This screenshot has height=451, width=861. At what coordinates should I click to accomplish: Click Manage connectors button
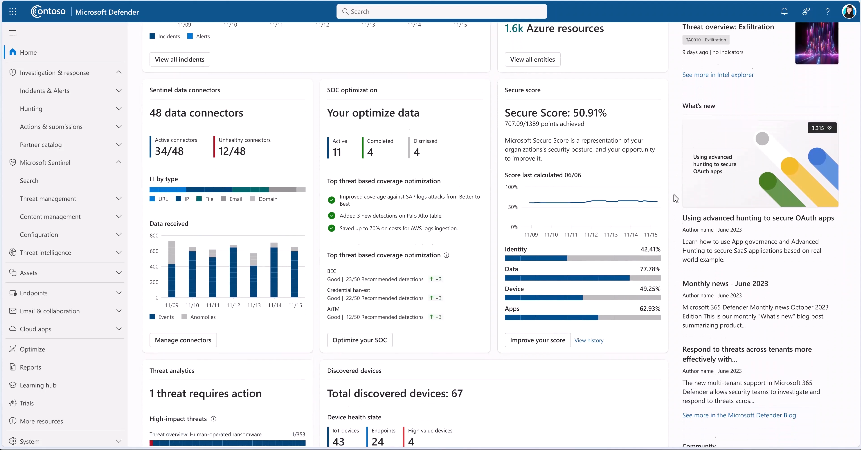pyautogui.click(x=183, y=340)
